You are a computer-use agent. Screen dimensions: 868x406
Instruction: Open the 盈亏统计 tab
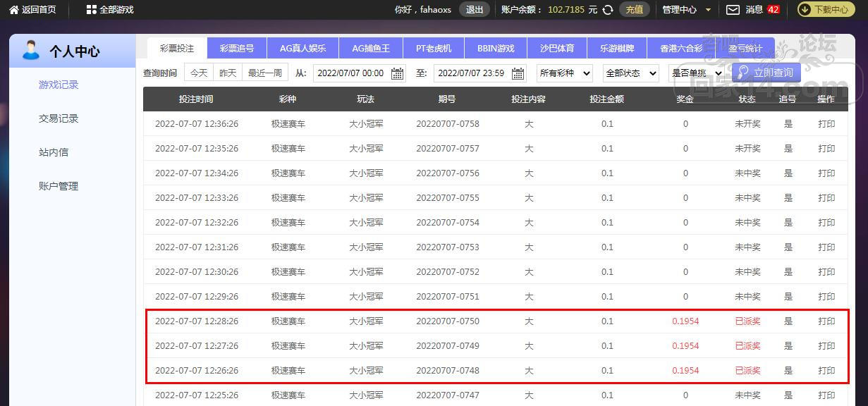pos(745,49)
